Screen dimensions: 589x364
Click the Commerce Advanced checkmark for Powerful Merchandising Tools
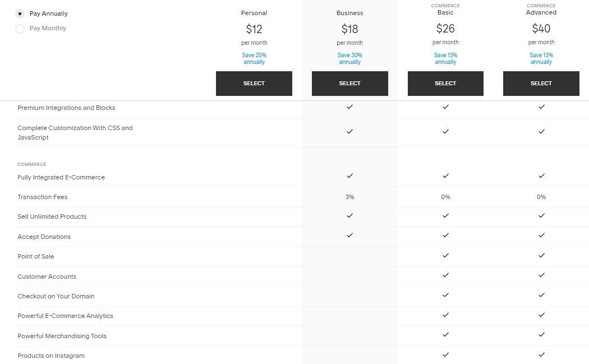tap(541, 335)
